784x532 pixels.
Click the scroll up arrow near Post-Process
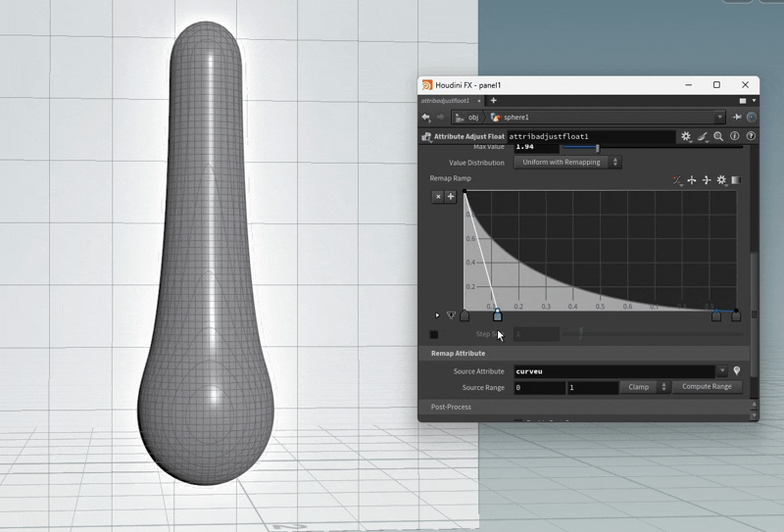coord(754,404)
